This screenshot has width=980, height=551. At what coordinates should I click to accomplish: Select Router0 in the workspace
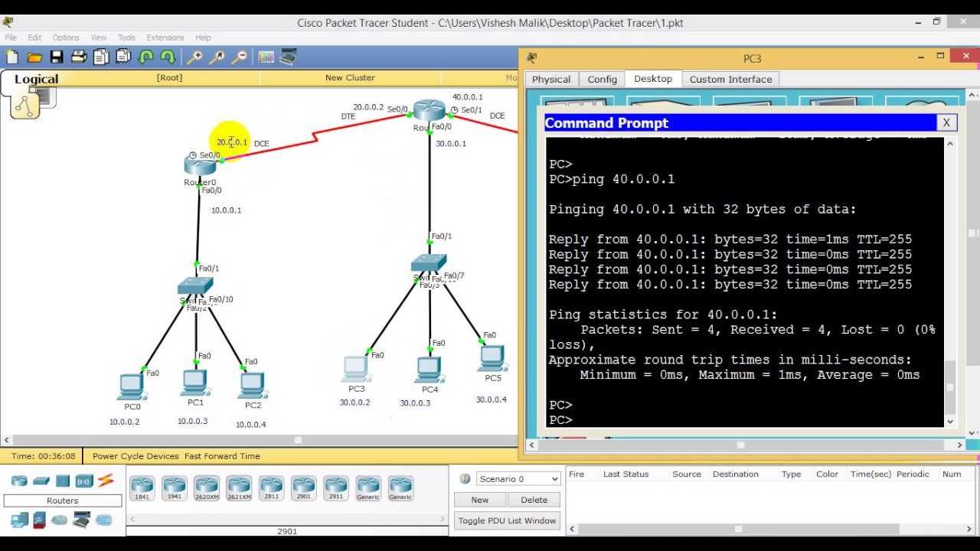click(x=200, y=165)
